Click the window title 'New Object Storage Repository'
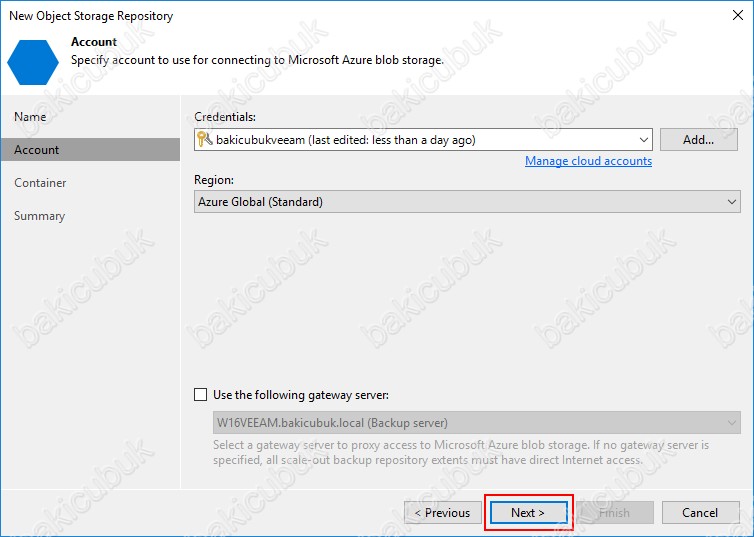 tap(91, 16)
